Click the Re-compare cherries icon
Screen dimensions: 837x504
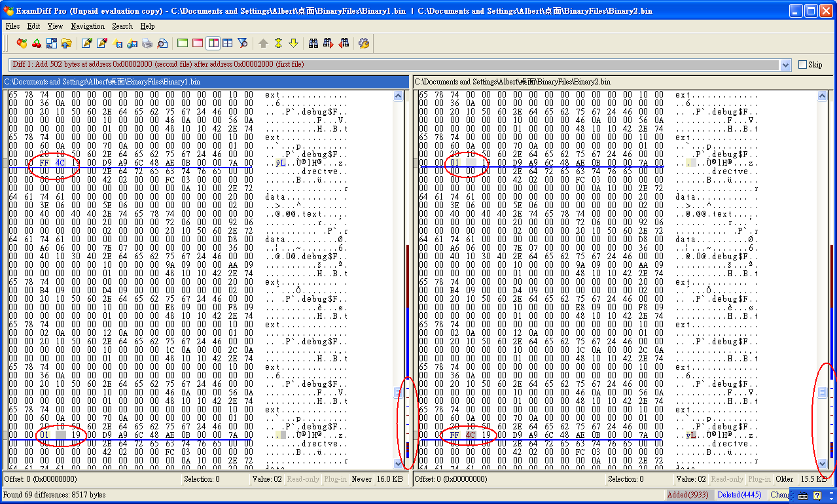click(37, 43)
